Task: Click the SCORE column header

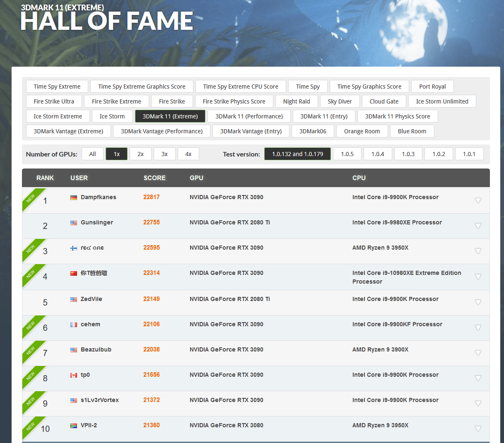Action: click(154, 178)
